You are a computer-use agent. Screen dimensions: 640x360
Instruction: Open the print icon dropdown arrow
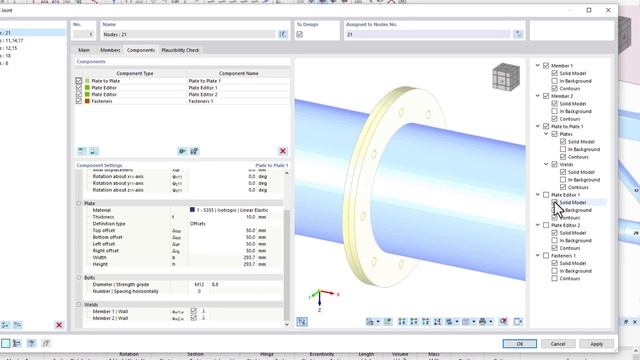click(490, 322)
